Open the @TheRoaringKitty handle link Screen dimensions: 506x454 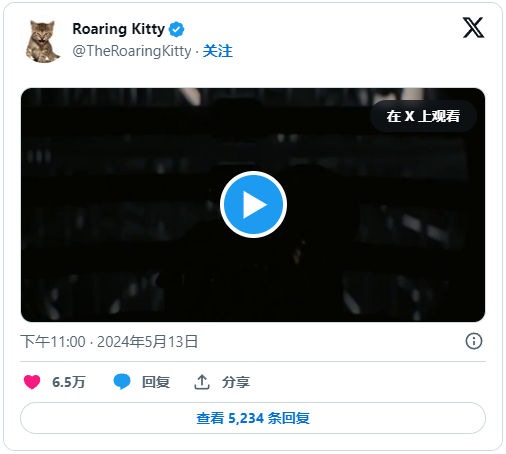pyautogui.click(x=132, y=51)
